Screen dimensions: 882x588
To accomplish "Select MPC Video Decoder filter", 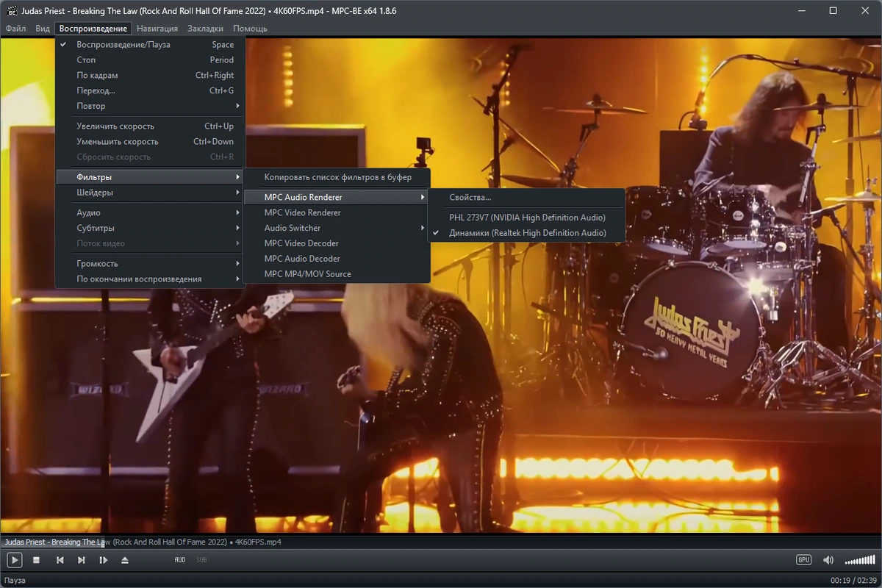I will coord(337,243).
